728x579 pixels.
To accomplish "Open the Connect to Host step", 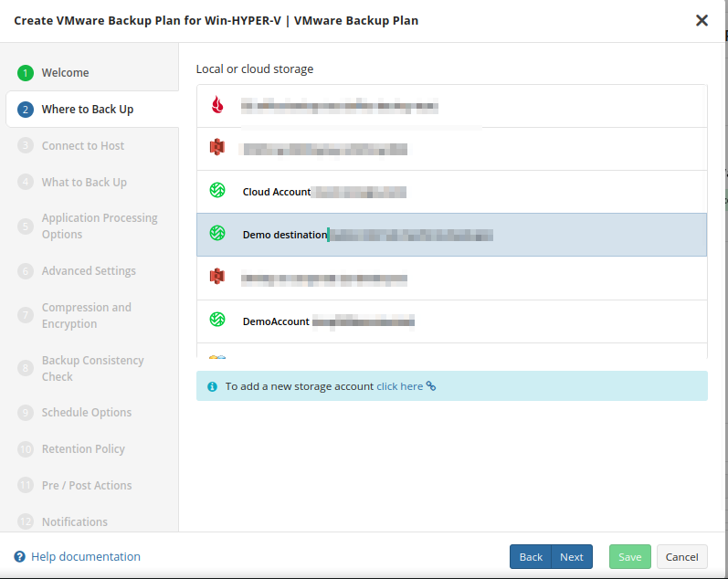I will pyautogui.click(x=82, y=146).
